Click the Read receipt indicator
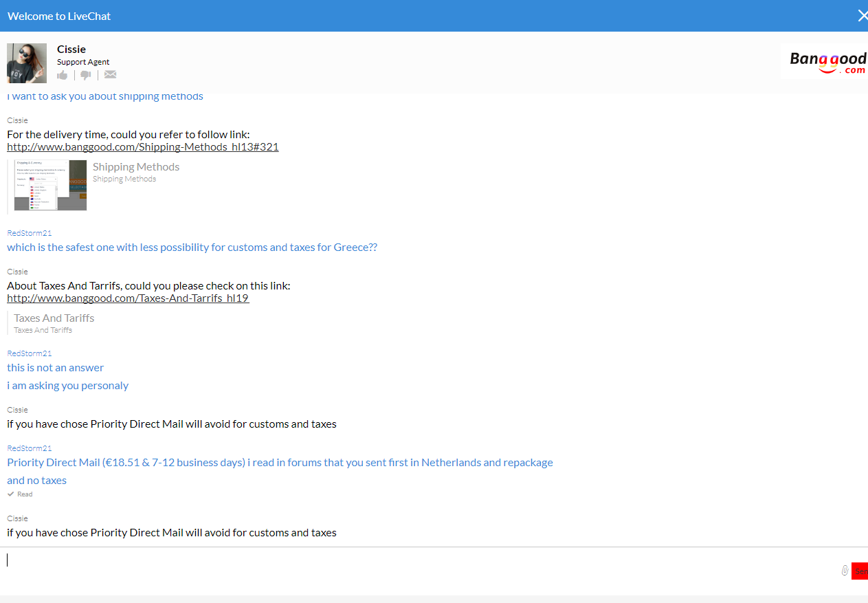The height and width of the screenshot is (603, 868). click(x=21, y=494)
